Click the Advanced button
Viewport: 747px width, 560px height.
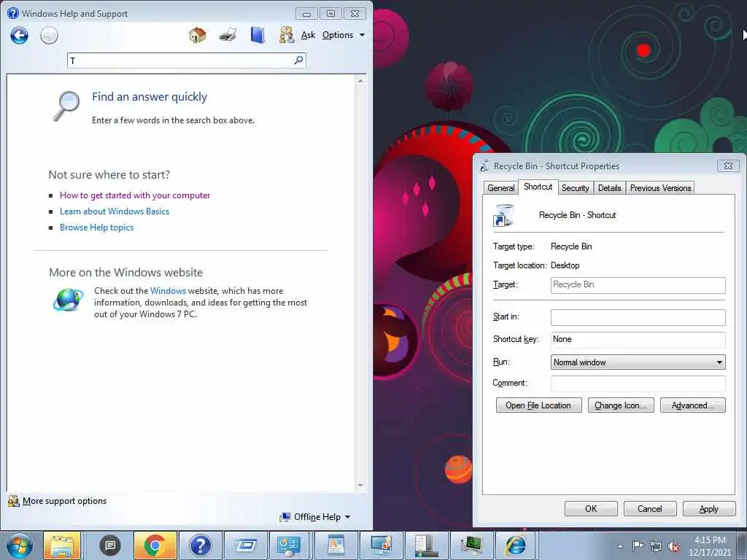tap(693, 405)
